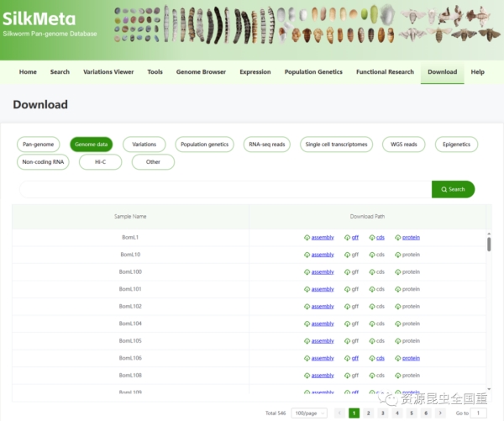Screen dimensions: 504x421
Task: Toggle the Hi-C category filter
Action: pos(100,162)
